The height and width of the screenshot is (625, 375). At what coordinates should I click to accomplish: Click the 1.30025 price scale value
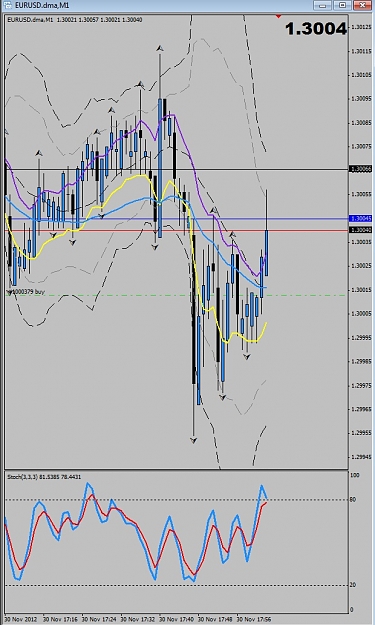pyautogui.click(x=361, y=265)
